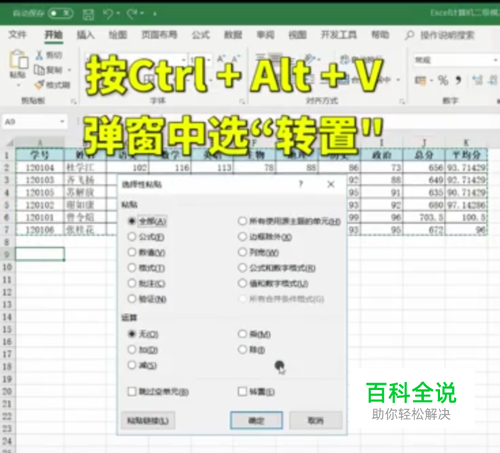This screenshot has width=500, height=453.
Task: Select the 公式(F) paste radio button
Action: [132, 237]
